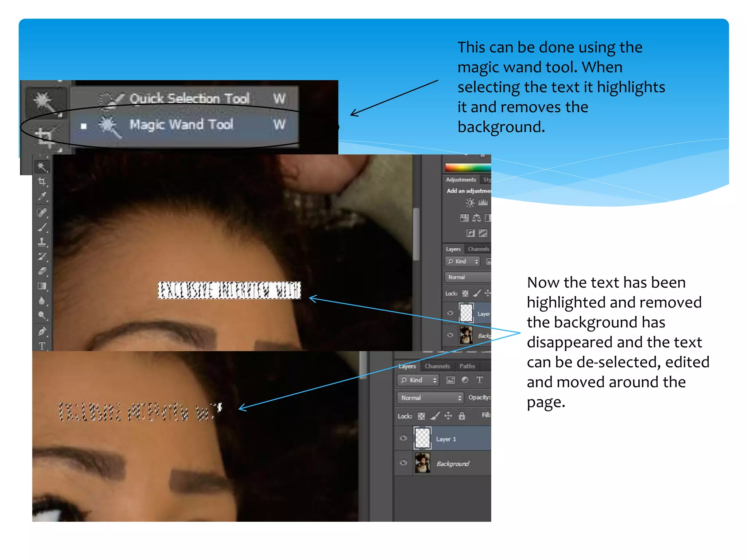Viewport: 747px width, 560px height.
Task: Open Normal blend mode dropdown beside Opacity
Action: pyautogui.click(x=430, y=398)
